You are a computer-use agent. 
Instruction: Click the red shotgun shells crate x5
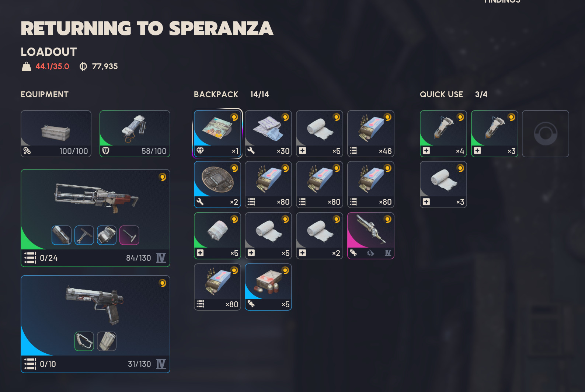point(268,287)
